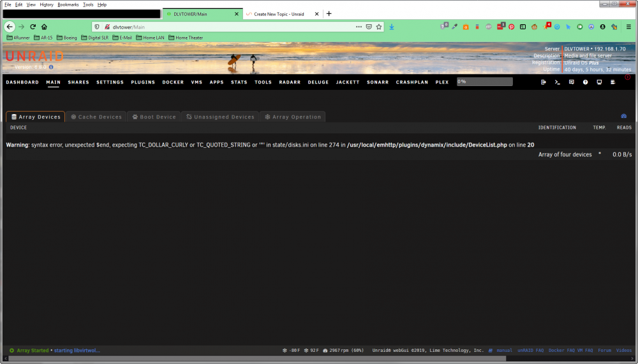Go to the Dashboard page
Screen dimensions: 638x364
[22, 82]
